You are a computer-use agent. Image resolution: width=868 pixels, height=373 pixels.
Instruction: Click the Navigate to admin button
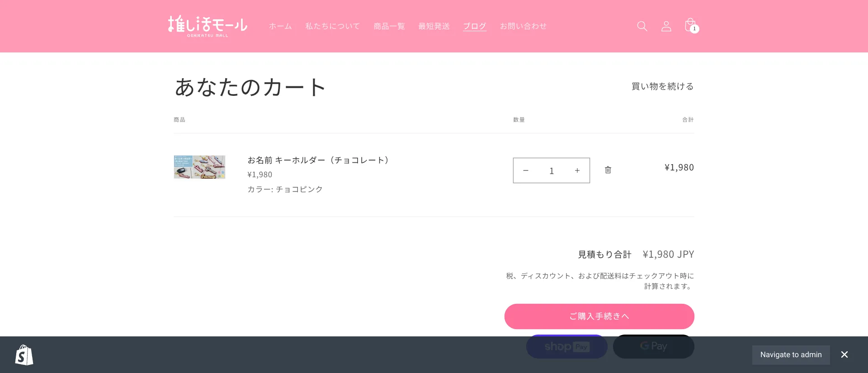point(791,355)
